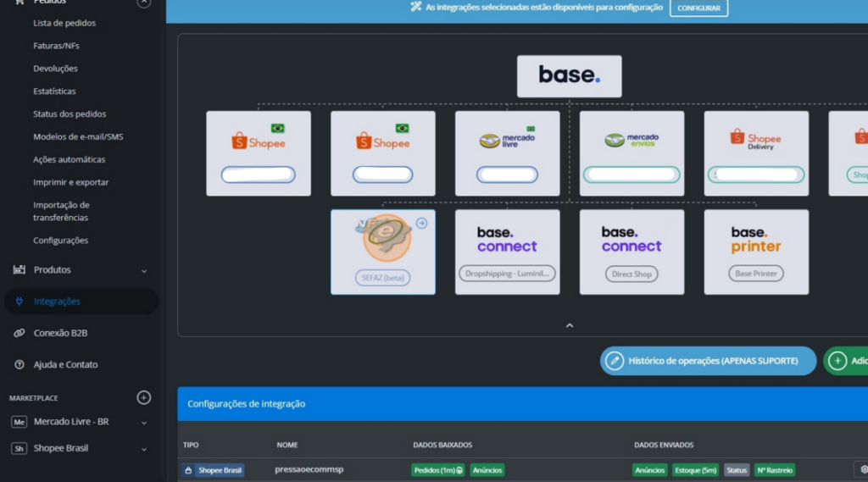The image size is (868, 482).
Task: Open Faturas/NFs menu entry
Action: click(56, 46)
